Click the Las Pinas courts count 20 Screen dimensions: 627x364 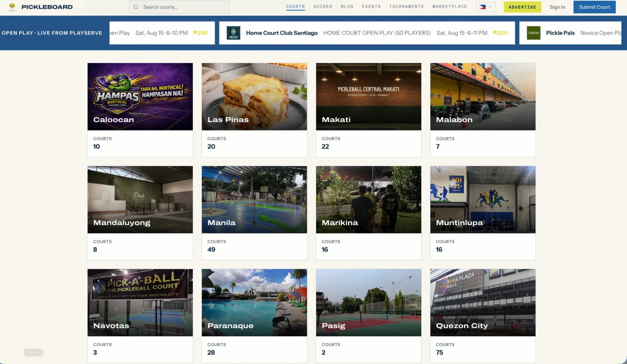coord(211,147)
